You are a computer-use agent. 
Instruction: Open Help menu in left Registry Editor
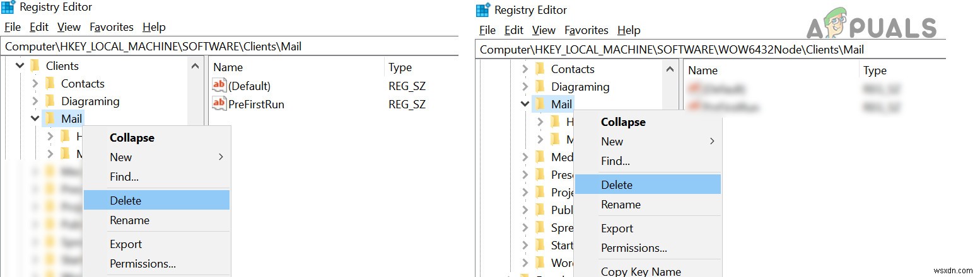(x=154, y=27)
